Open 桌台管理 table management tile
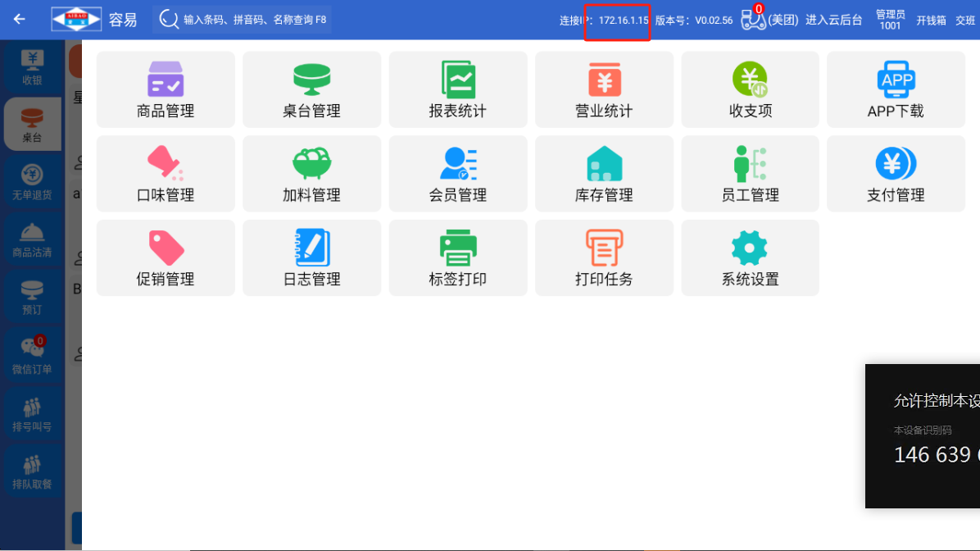This screenshot has width=980, height=551. click(x=311, y=89)
